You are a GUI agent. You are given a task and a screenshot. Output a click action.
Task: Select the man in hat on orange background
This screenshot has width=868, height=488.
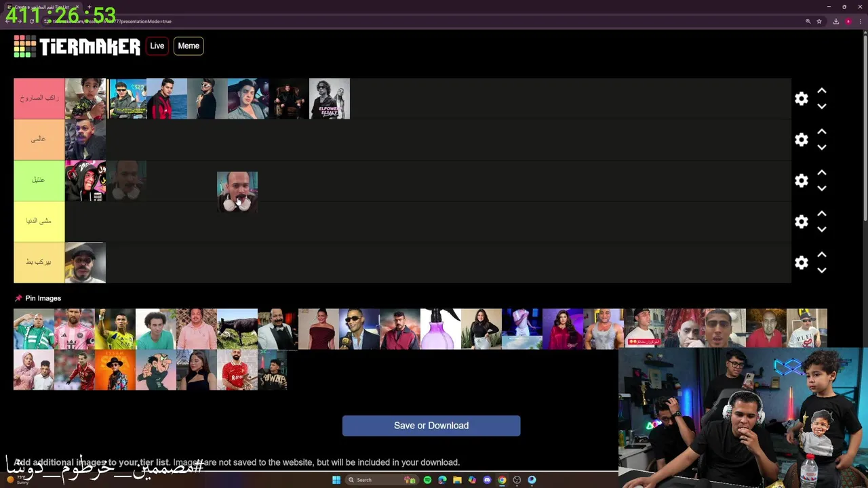coord(115,370)
